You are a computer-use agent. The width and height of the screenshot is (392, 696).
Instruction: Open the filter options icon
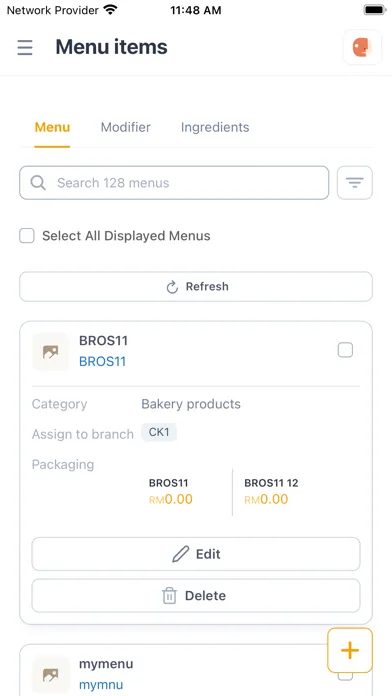(x=354, y=183)
